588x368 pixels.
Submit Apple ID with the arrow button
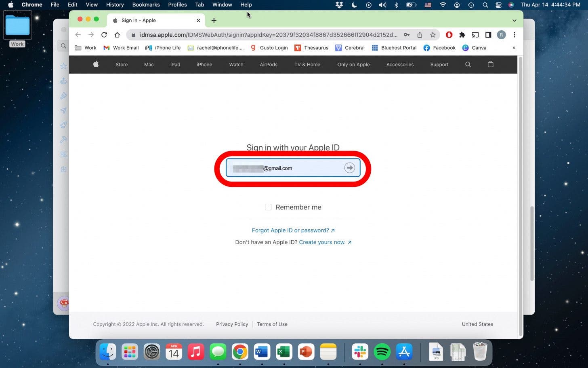pos(350,168)
